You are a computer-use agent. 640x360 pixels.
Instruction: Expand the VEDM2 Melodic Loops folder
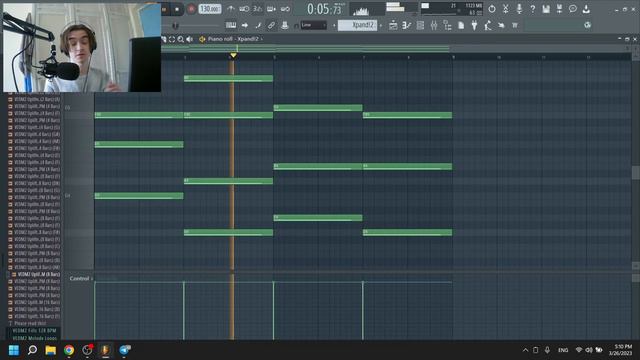(34, 338)
